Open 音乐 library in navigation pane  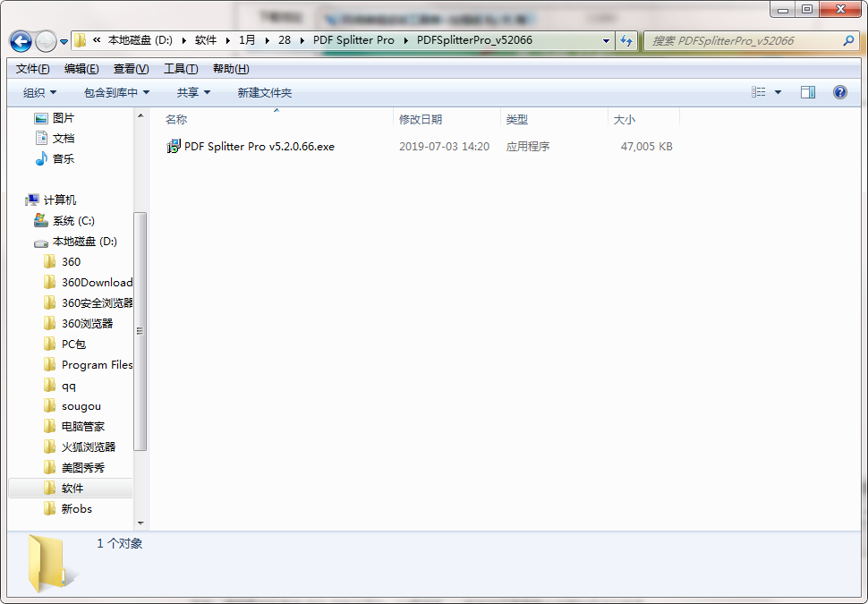(x=55, y=159)
